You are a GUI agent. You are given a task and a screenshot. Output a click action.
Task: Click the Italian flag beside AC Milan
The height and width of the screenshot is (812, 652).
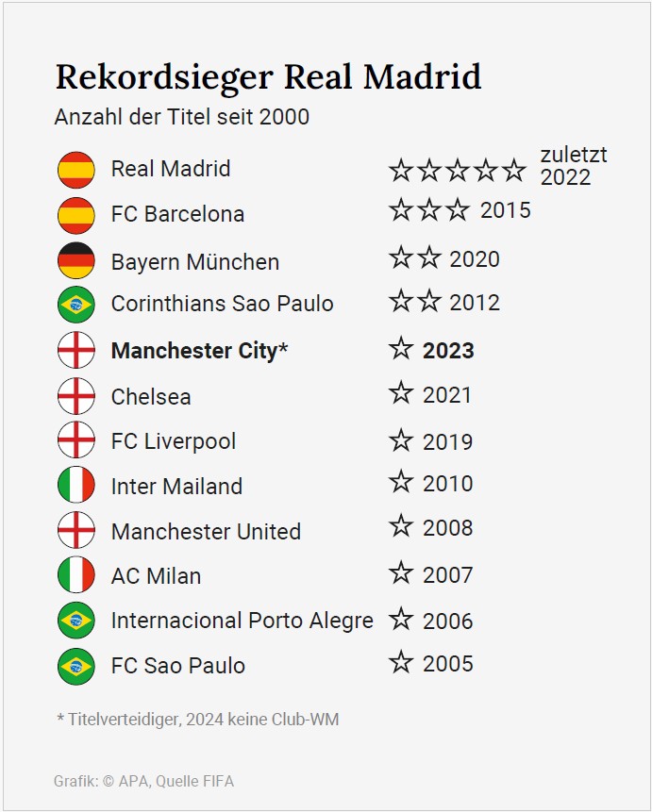coord(75,575)
